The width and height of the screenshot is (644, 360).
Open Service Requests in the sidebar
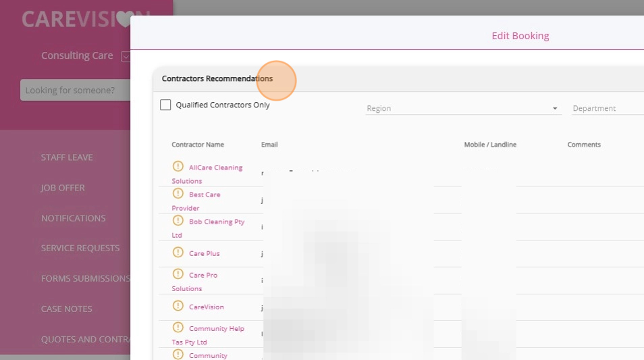[80, 248]
